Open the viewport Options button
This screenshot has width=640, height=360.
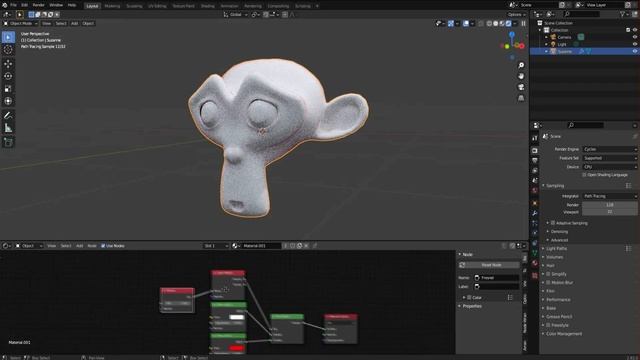coord(516,14)
